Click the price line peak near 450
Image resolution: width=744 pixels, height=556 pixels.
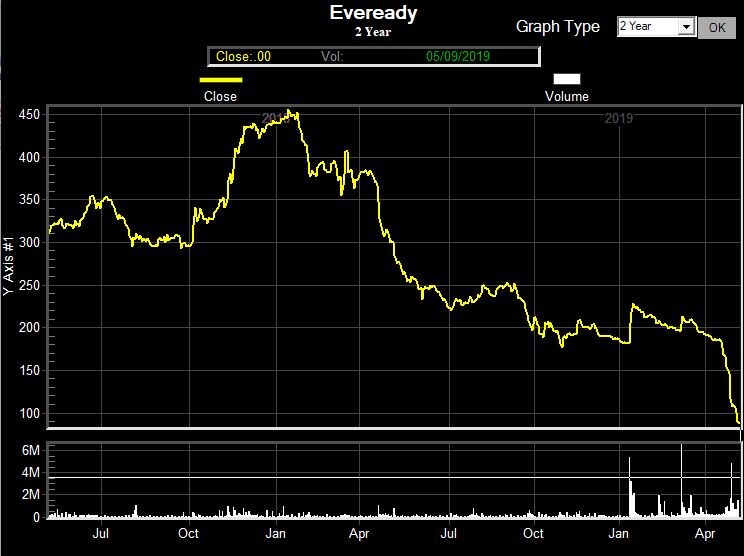click(x=289, y=111)
